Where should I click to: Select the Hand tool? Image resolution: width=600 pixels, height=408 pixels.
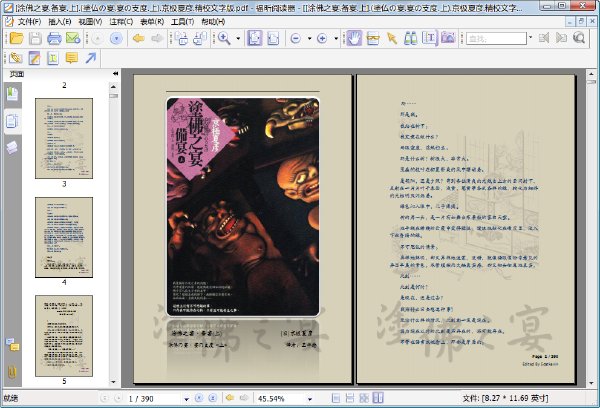[354, 38]
